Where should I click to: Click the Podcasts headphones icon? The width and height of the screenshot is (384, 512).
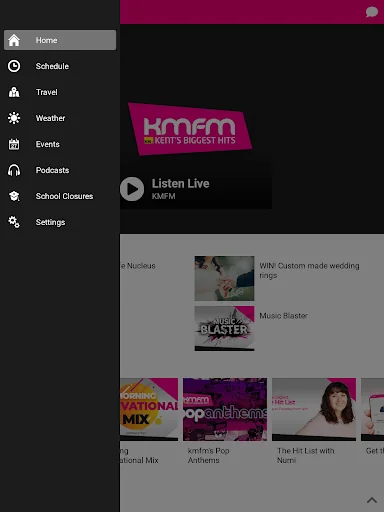pyautogui.click(x=14, y=170)
